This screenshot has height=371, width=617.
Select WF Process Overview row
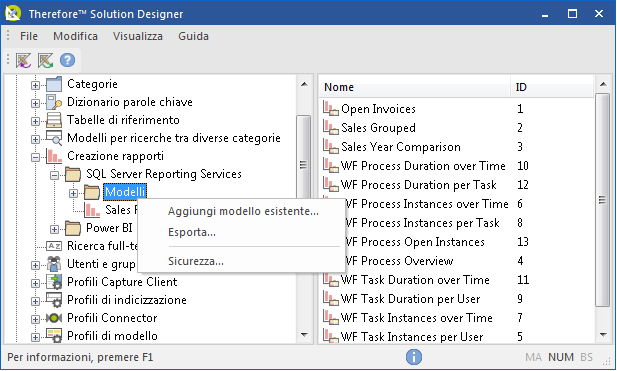399,260
